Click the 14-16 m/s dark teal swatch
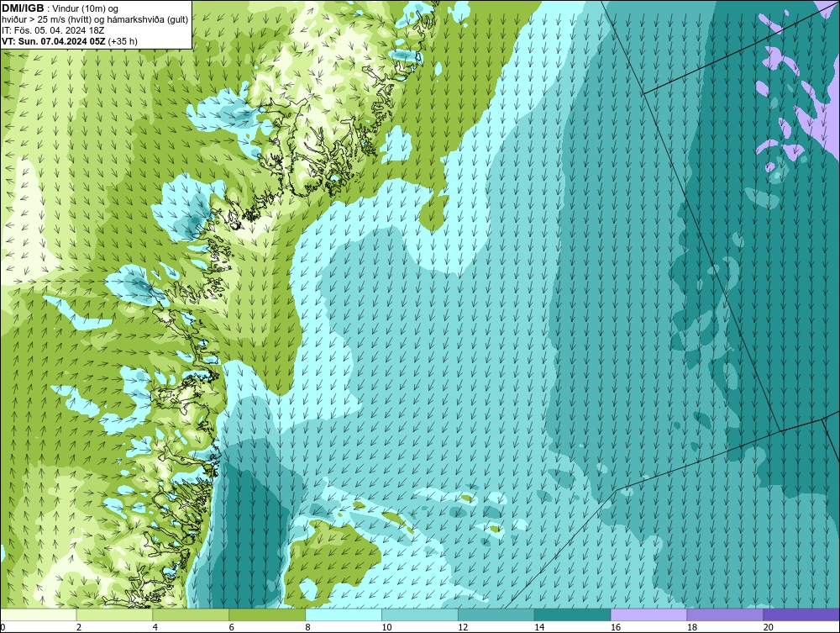Viewport: 840px width, 633px height. coord(573,615)
